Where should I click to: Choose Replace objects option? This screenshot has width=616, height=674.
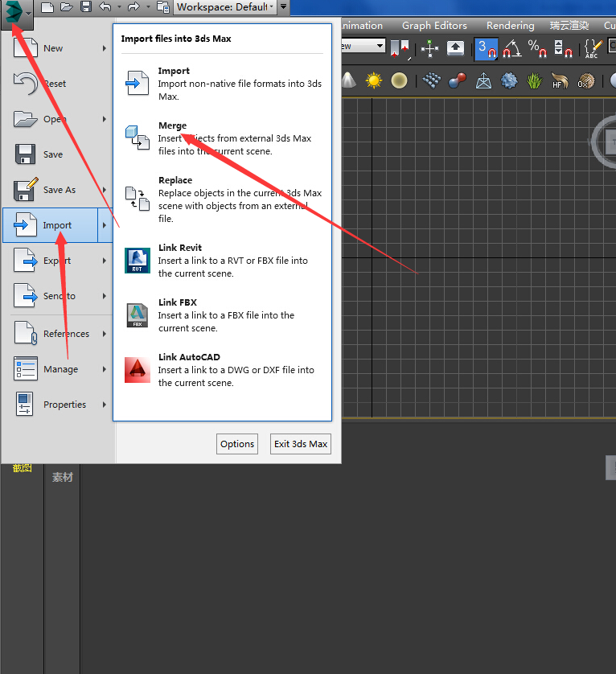point(223,199)
